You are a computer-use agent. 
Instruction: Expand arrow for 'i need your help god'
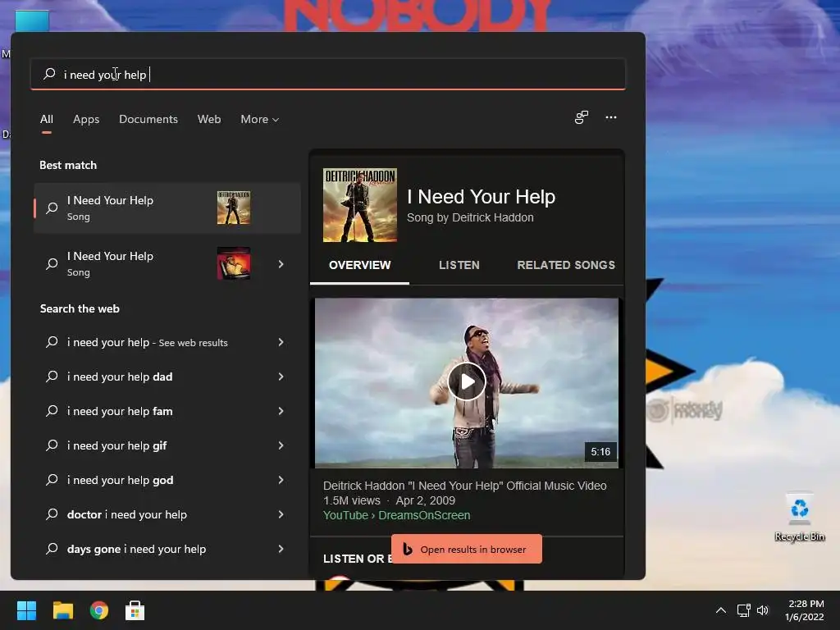281,480
